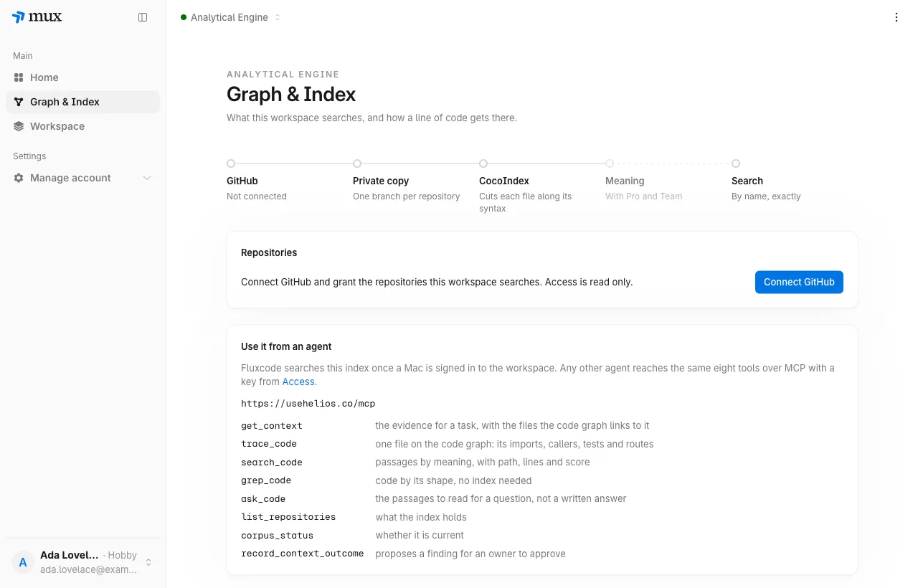Click the Search step circle
The height and width of the screenshot is (588, 918).
736,163
